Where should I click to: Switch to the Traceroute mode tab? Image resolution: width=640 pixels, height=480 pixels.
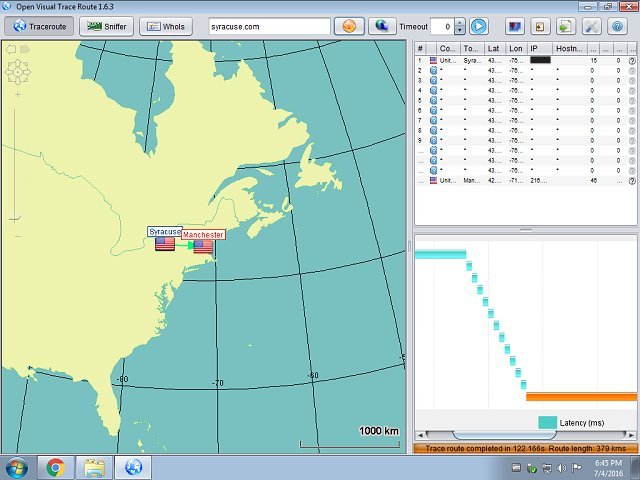point(39,27)
